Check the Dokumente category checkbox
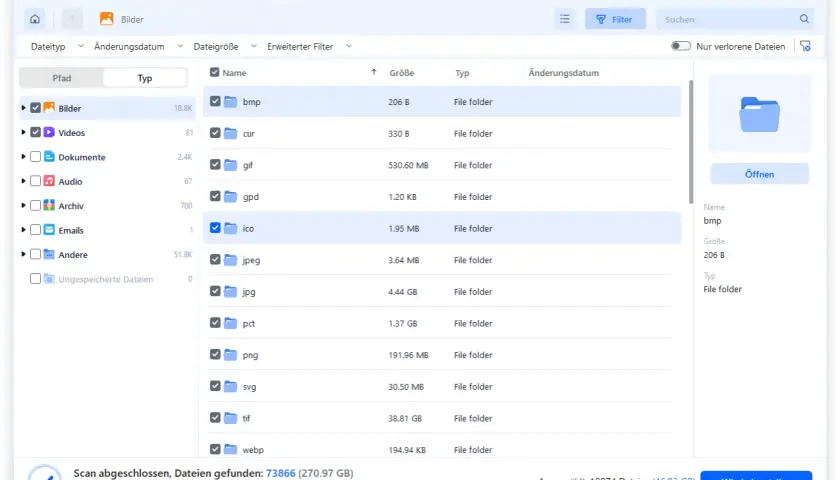 [x=35, y=156]
